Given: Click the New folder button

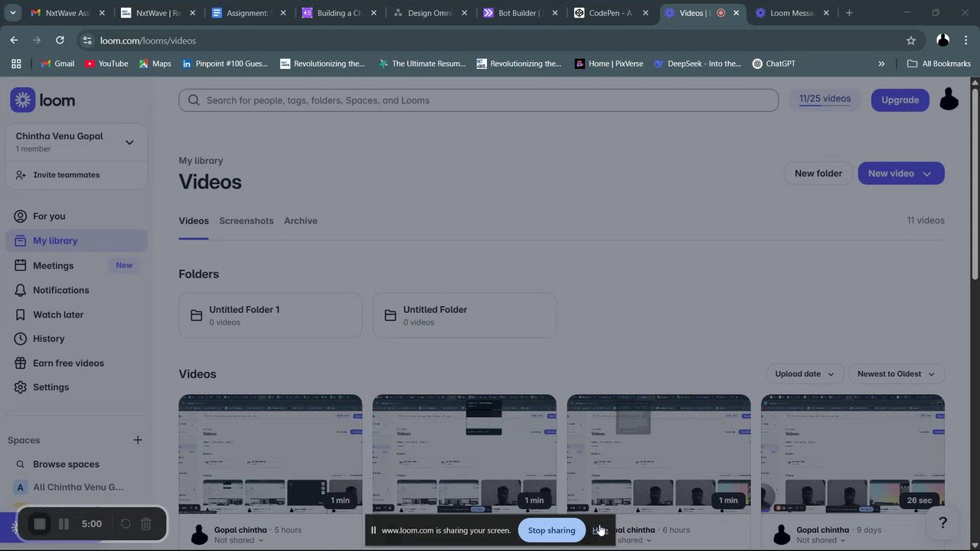Looking at the screenshot, I should pyautogui.click(x=818, y=174).
